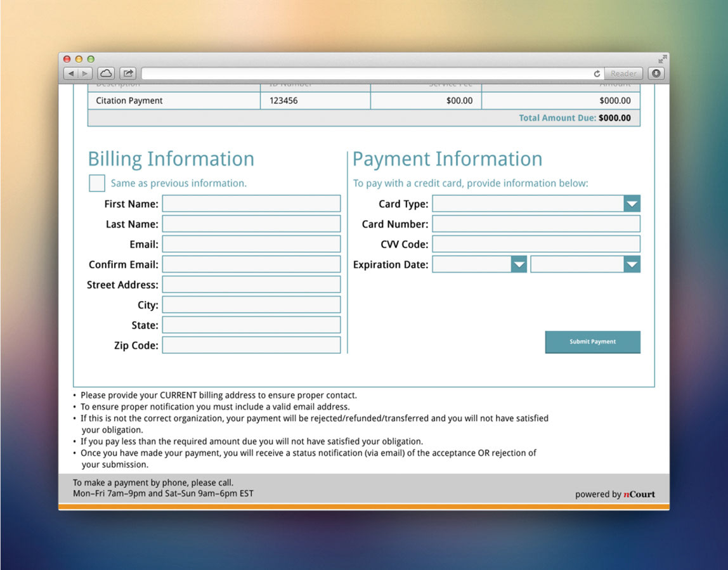Screen dimensions: 728x570
Task: Go back with the browser back arrow
Action: (x=71, y=74)
